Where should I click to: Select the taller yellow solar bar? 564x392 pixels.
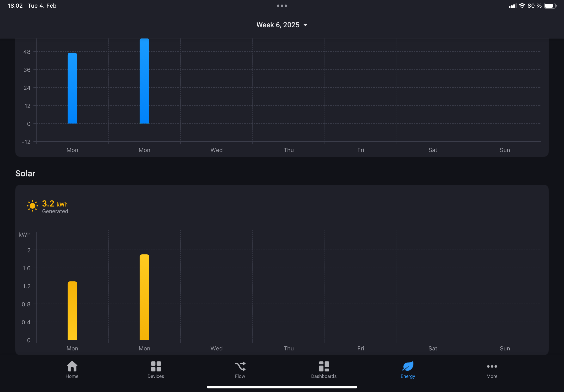pos(144,297)
